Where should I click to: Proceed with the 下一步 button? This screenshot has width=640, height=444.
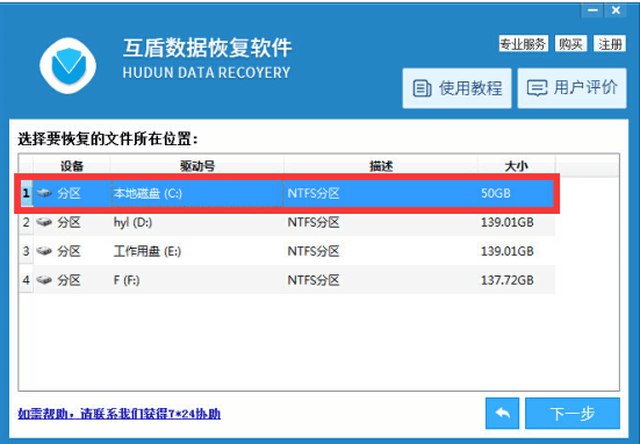click(x=572, y=413)
